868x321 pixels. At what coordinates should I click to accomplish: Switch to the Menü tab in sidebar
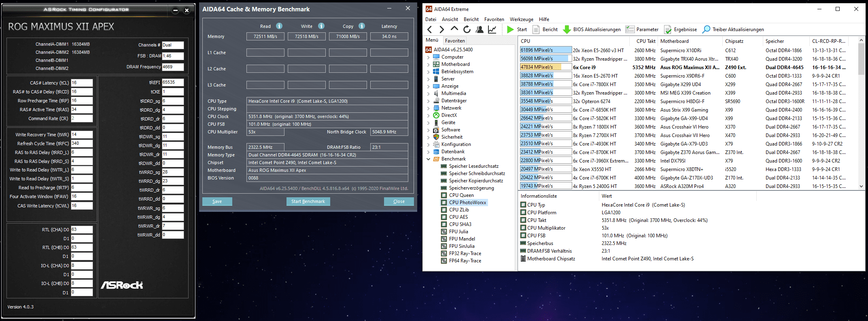pyautogui.click(x=432, y=40)
